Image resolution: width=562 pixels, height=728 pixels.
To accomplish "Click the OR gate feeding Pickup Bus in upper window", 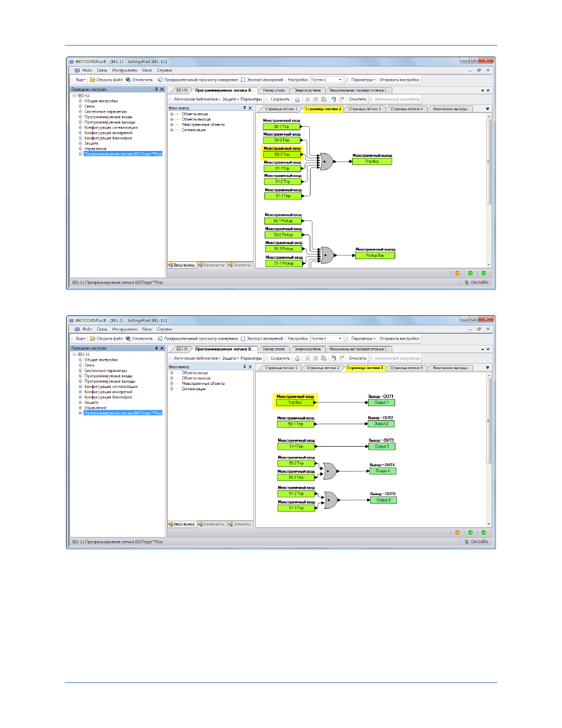I will coord(327,255).
